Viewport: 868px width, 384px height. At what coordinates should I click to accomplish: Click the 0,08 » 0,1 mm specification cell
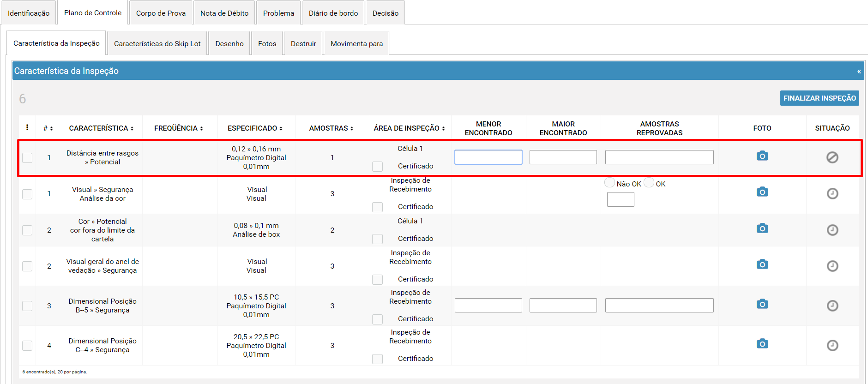[x=256, y=230]
